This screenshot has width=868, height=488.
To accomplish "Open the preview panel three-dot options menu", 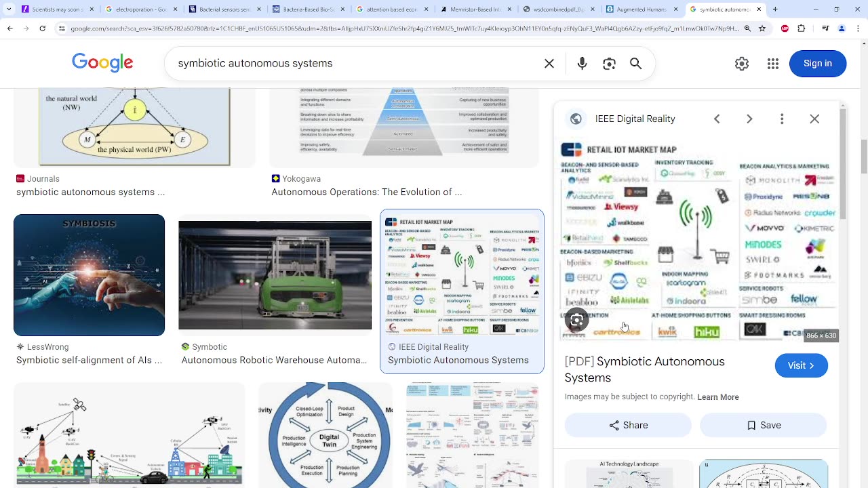I will 782,119.
